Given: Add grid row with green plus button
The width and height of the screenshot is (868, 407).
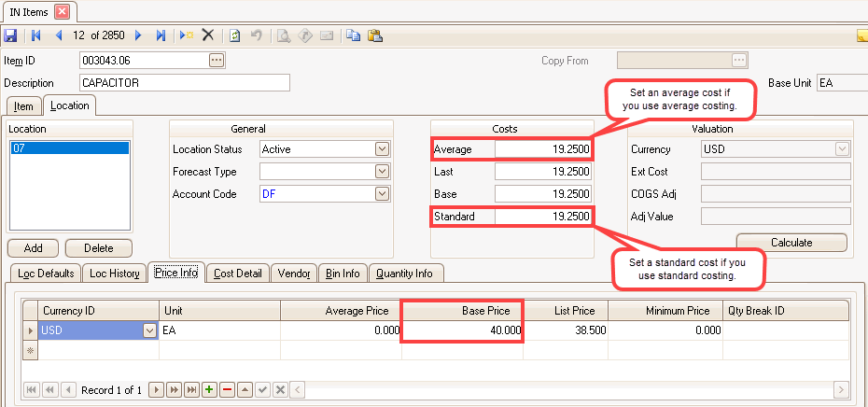Looking at the screenshot, I should (x=208, y=389).
